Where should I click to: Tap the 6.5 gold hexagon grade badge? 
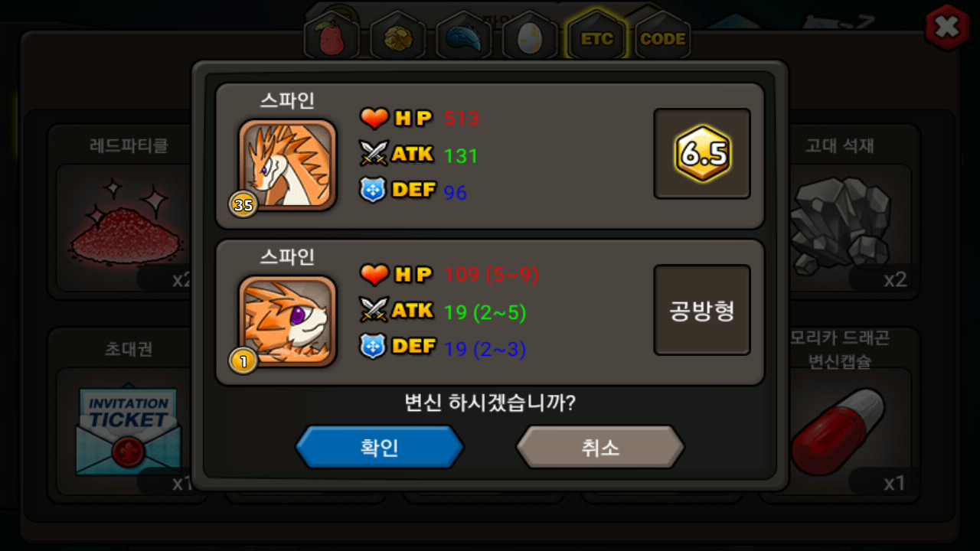(702, 154)
